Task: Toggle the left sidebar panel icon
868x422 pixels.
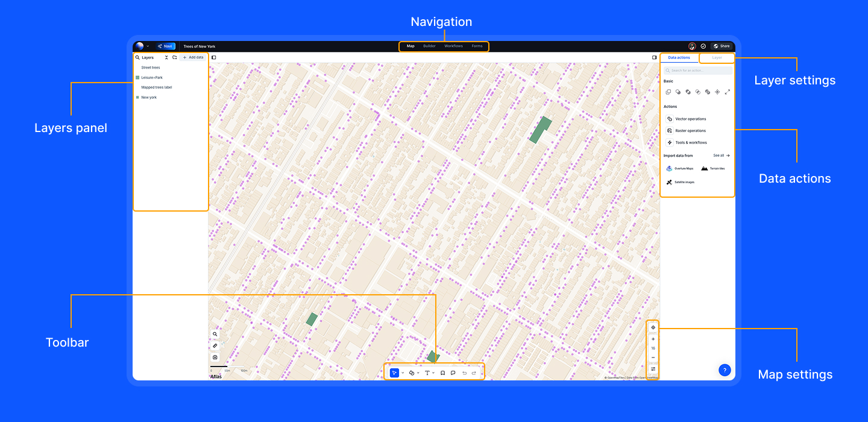Action: tap(214, 58)
